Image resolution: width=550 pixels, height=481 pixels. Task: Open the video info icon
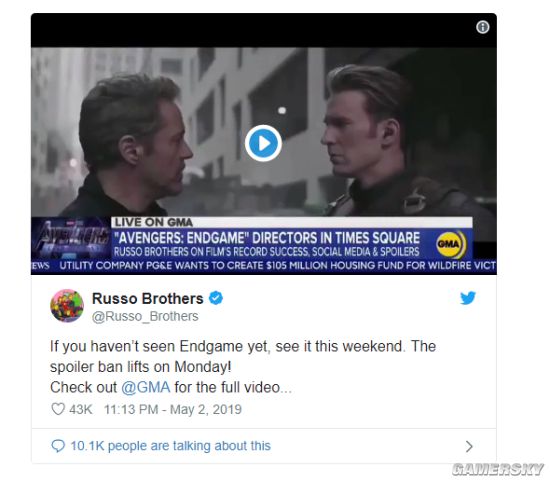483,27
